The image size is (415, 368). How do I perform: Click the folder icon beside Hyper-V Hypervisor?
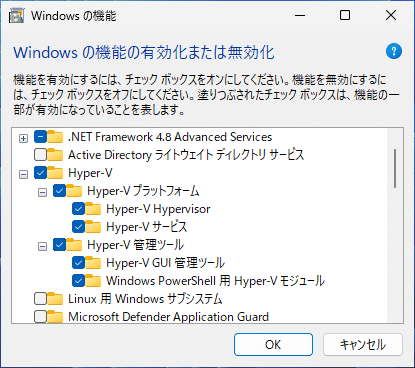pyautogui.click(x=93, y=209)
